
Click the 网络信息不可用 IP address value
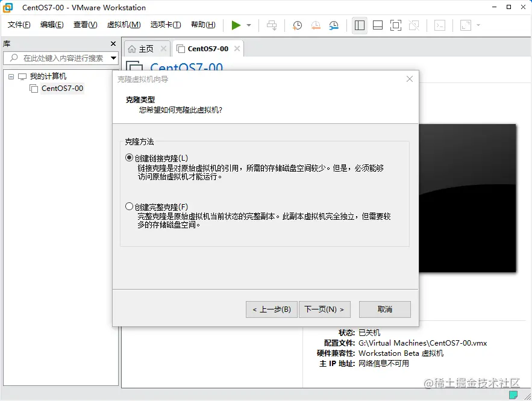(383, 364)
